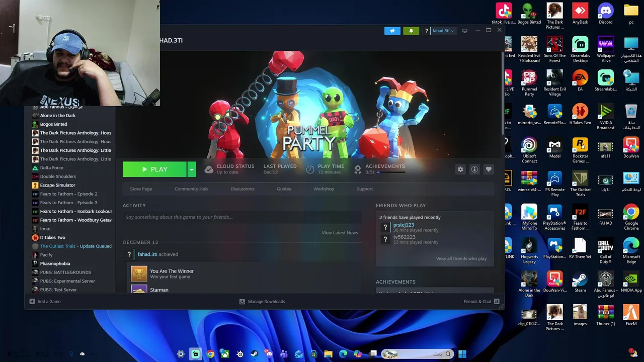Click the Windows Start button
Viewport: 644px width, 362px height.
coord(462,354)
